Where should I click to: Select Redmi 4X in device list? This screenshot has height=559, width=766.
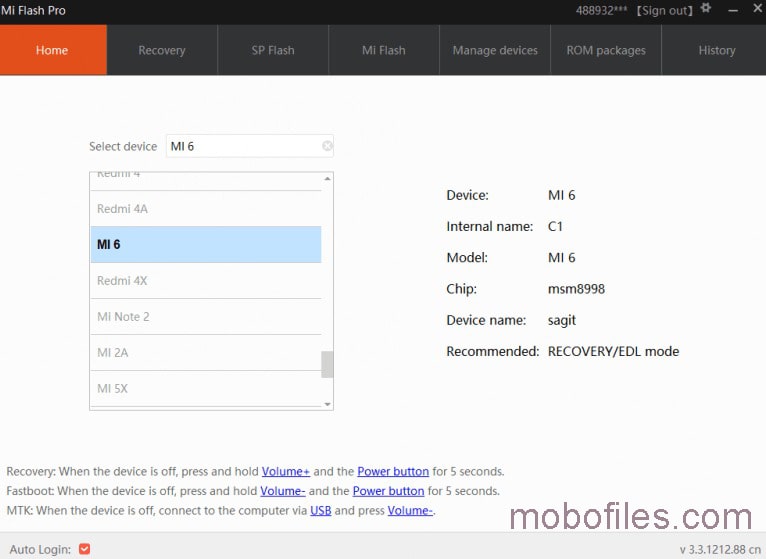click(206, 280)
